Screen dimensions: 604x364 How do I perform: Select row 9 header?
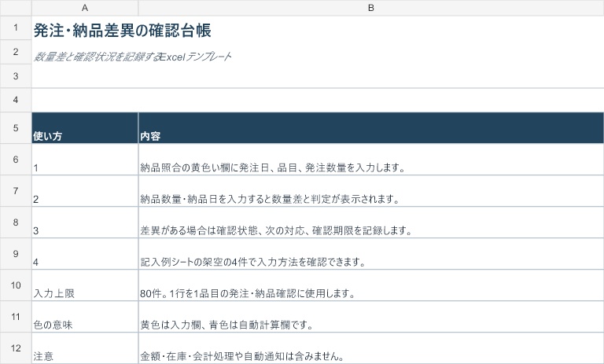coord(16,254)
